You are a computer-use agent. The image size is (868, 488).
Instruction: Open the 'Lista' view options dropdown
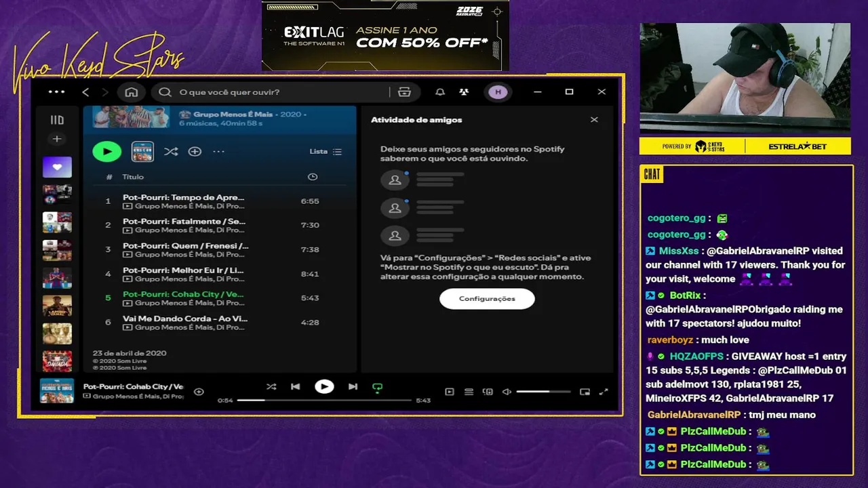point(325,152)
